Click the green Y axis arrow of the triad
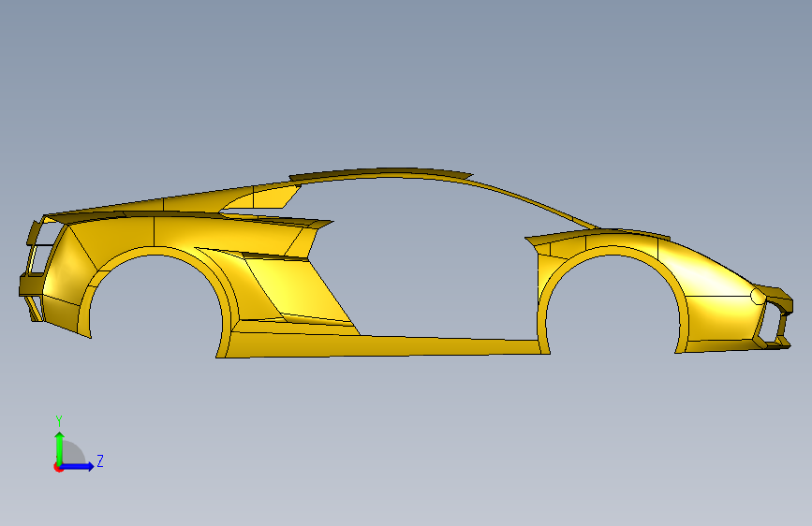Viewport: 812px width, 526px height. click(x=60, y=447)
